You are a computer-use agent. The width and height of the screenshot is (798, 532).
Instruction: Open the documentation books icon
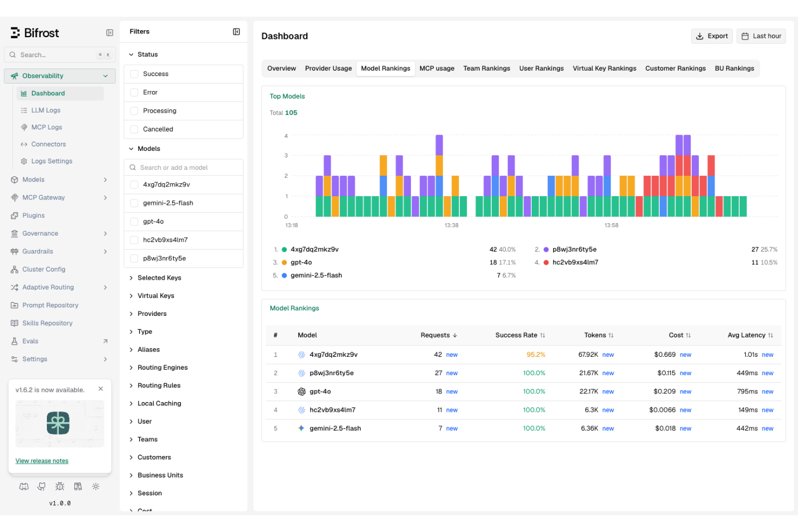pyautogui.click(x=78, y=486)
